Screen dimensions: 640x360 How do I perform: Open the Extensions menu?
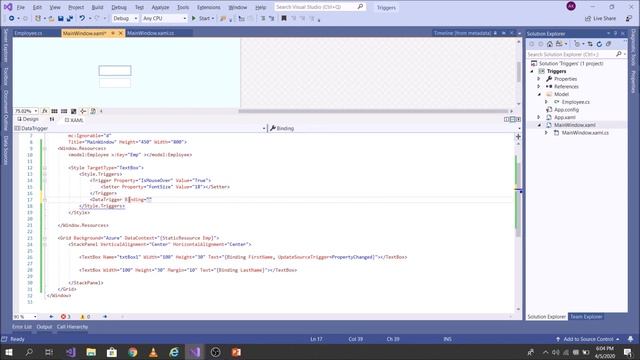[x=208, y=7]
